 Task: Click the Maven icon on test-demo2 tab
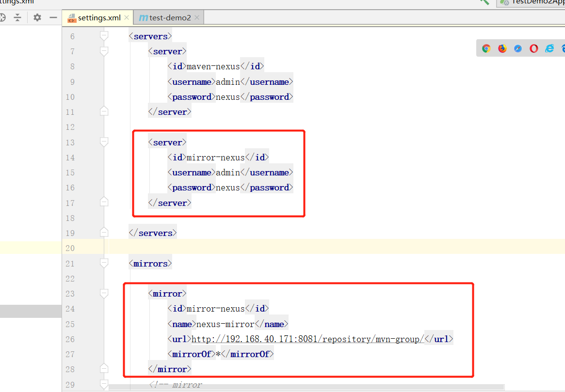[x=143, y=17]
